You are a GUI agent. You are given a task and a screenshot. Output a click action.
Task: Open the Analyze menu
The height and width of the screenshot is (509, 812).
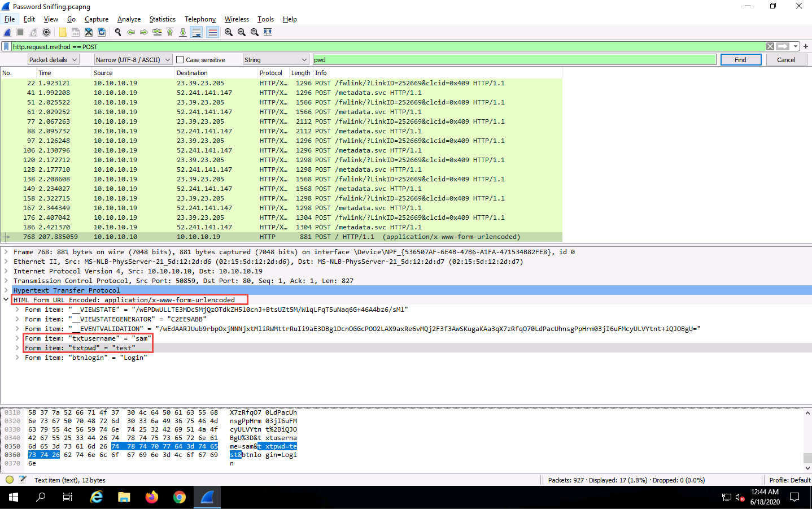point(129,19)
